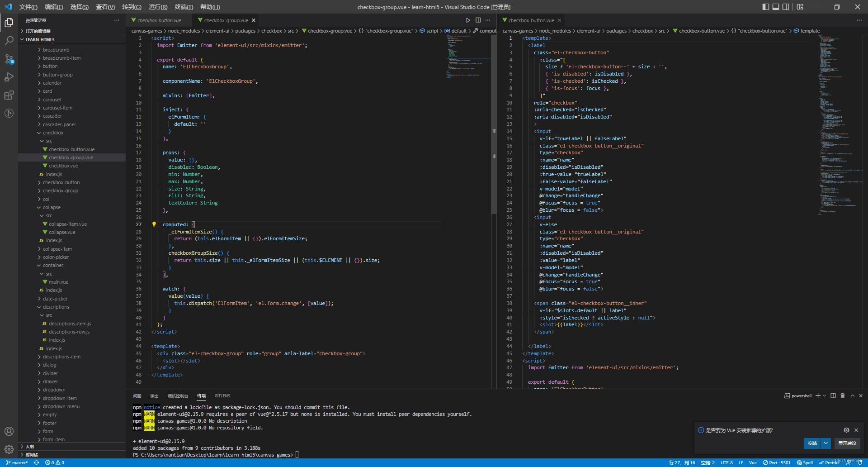Close the terminal panel
This screenshot has width=868, height=467.
[861, 396]
